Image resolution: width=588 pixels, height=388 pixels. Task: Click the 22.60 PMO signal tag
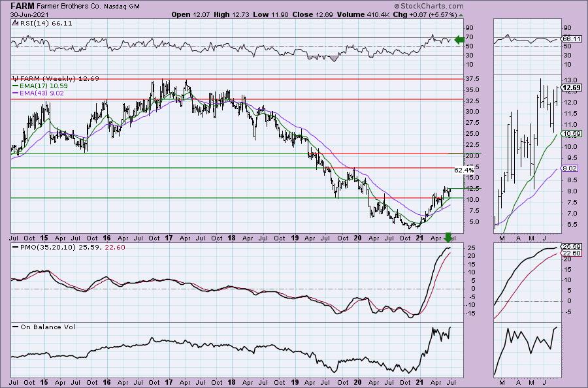(x=572, y=253)
